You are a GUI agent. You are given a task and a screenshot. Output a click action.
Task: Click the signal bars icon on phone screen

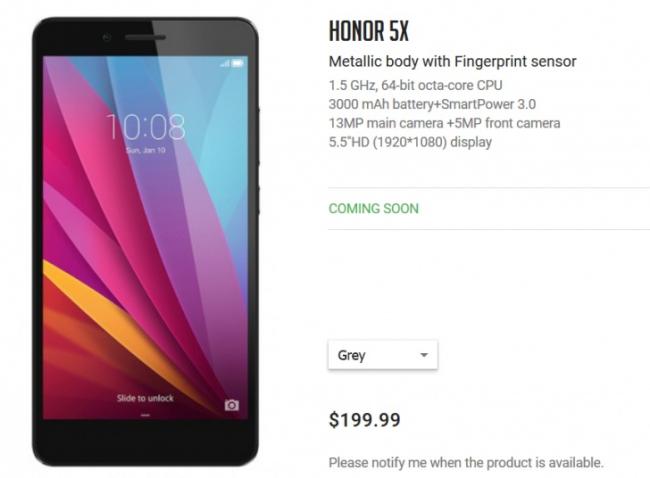[225, 63]
